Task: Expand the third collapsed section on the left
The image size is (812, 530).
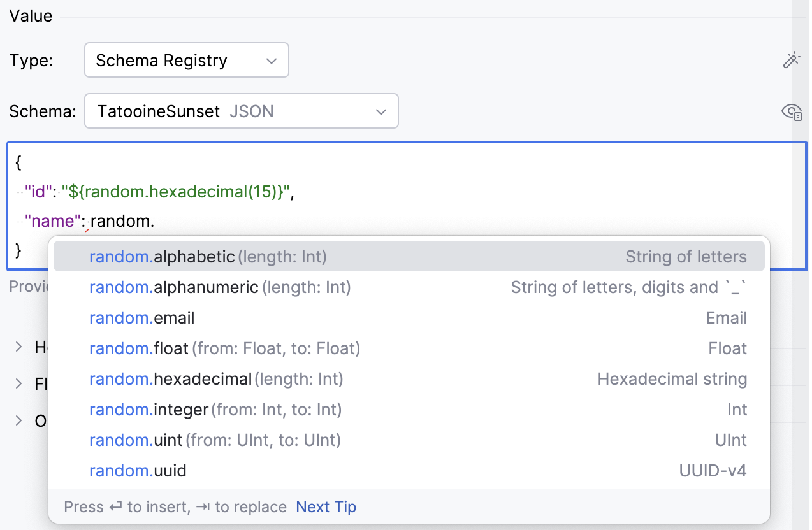Action: pos(17,421)
